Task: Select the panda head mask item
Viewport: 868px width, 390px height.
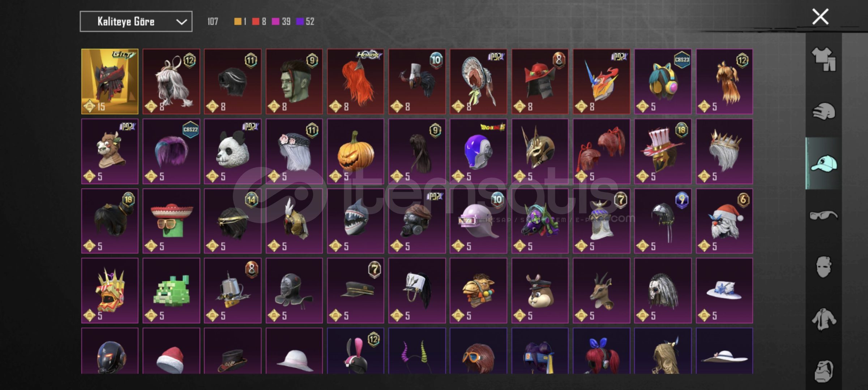Action: pos(232,151)
